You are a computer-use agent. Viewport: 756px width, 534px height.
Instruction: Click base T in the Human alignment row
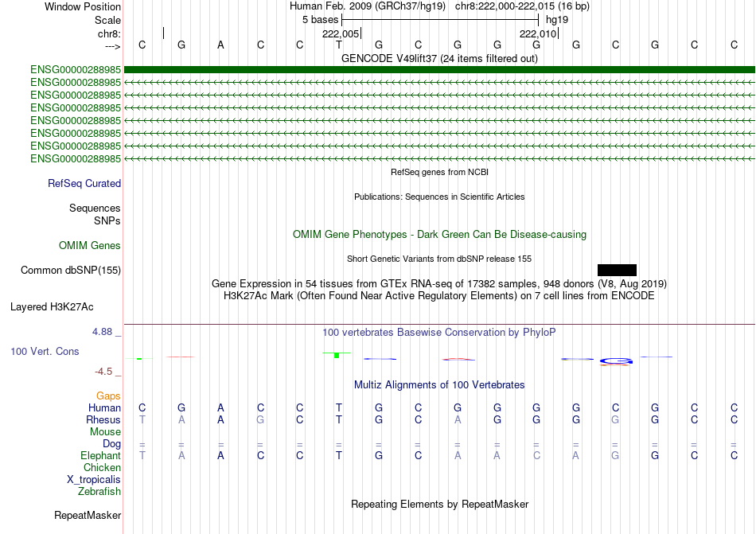[339, 407]
